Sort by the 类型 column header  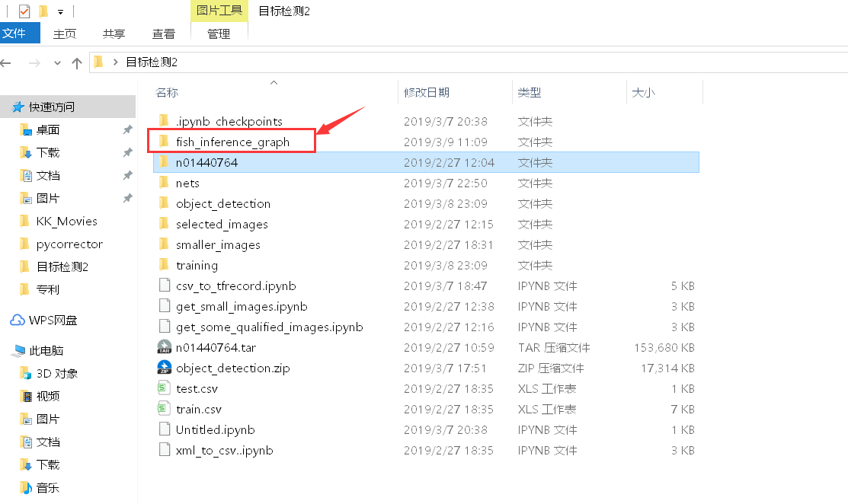529,92
